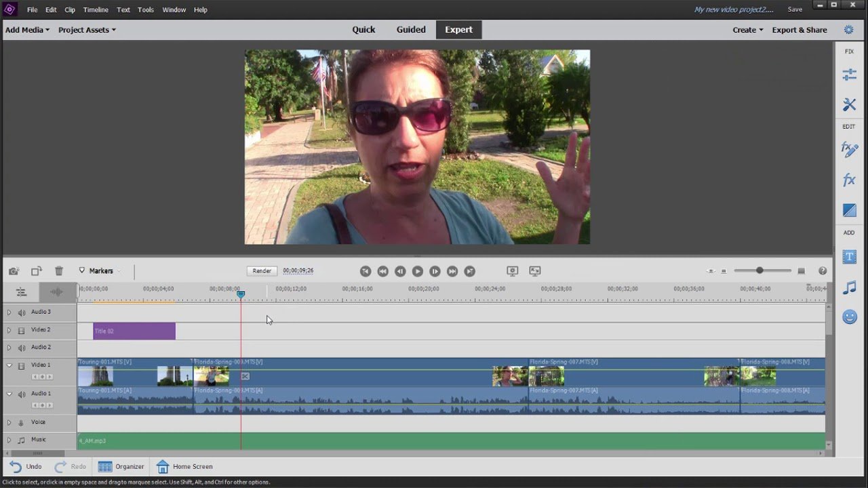Open the Adjust panel icon in right sidebar
The height and width of the screenshot is (488, 868).
pyautogui.click(x=849, y=75)
